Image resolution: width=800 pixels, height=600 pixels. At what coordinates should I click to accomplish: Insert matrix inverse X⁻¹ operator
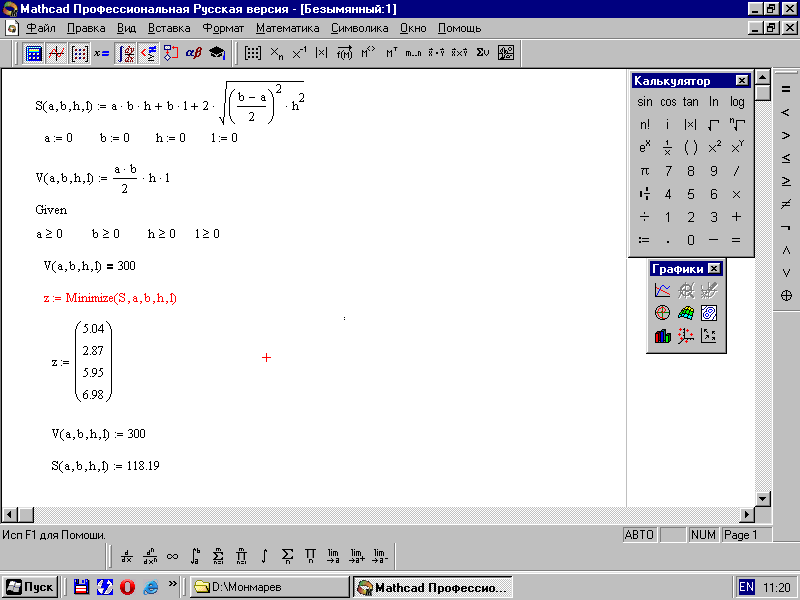tap(299, 53)
